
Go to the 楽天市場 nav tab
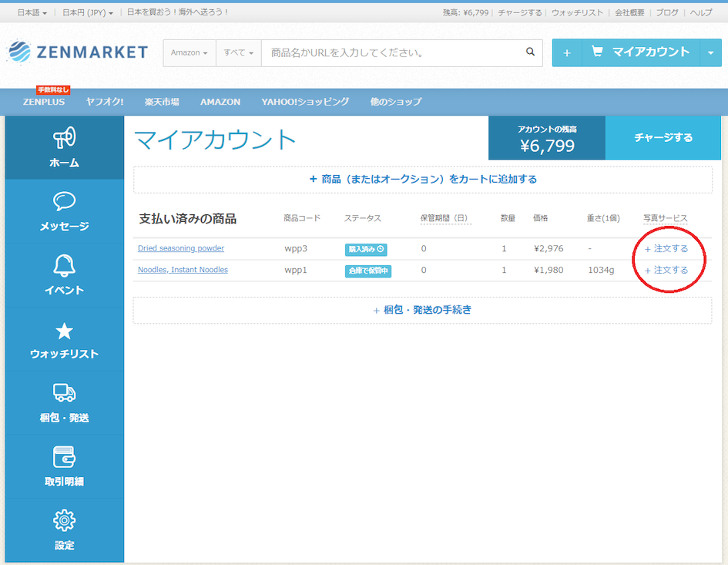pos(162,102)
